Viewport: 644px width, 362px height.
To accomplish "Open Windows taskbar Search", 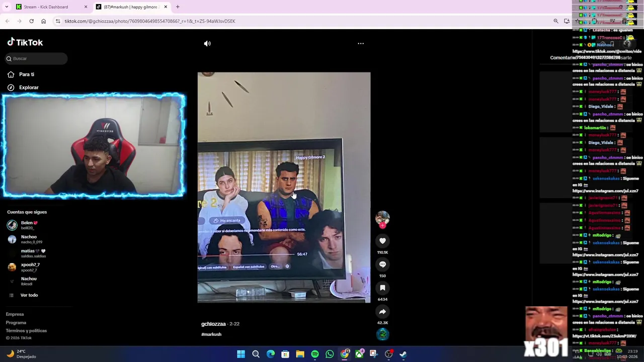I will tap(256, 354).
